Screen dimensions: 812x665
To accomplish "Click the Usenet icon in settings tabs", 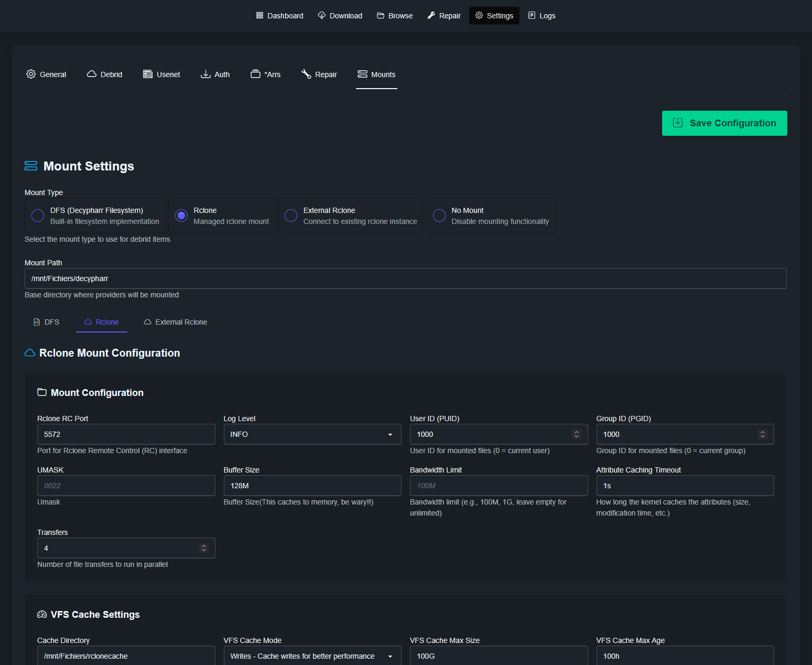I will pos(148,74).
